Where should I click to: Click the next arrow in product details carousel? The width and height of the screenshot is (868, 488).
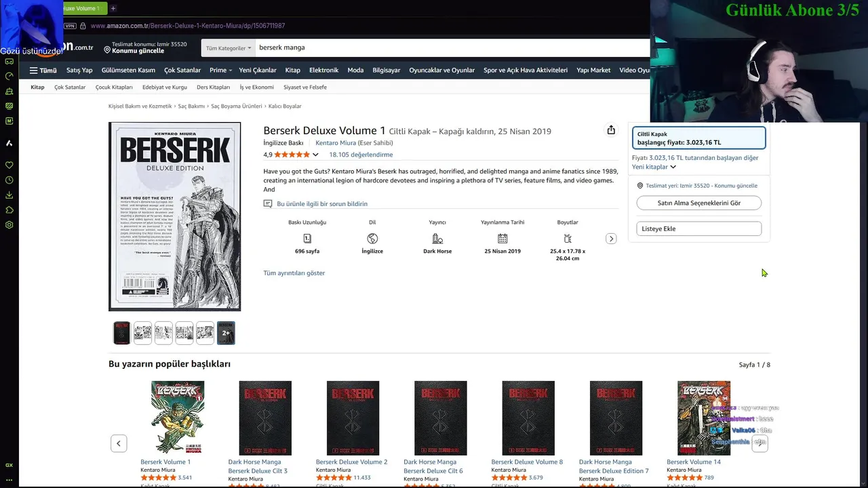[x=611, y=239]
